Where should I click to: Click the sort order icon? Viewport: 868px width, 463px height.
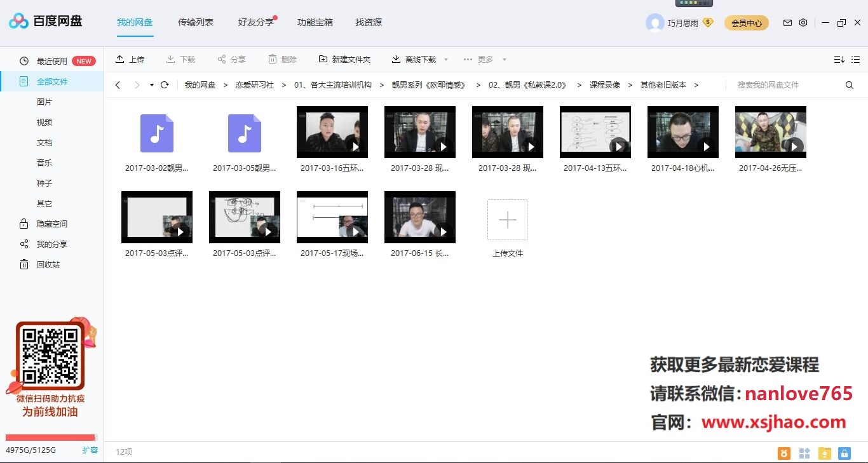click(839, 59)
